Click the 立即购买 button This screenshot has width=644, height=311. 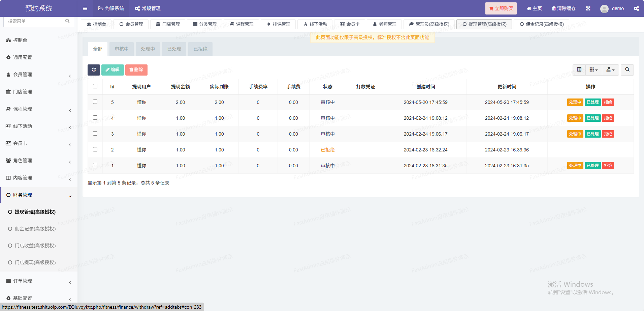pyautogui.click(x=501, y=8)
